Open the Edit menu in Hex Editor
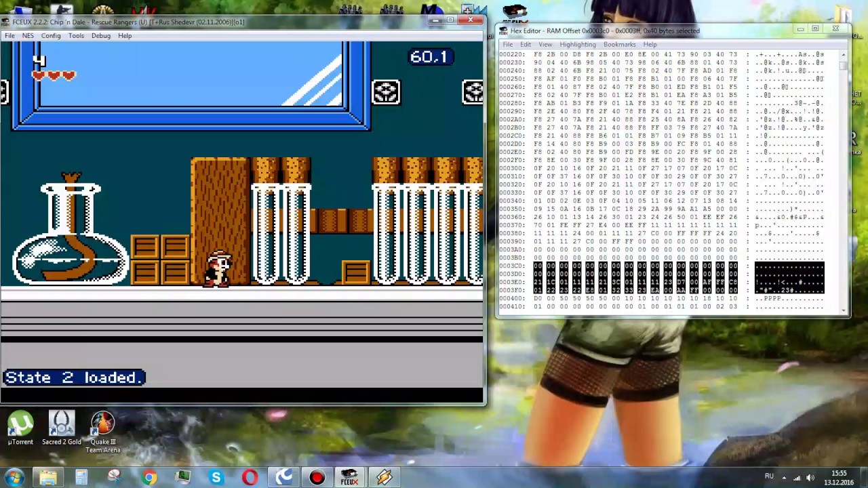Image resolution: width=868 pixels, height=488 pixels. pyautogui.click(x=526, y=45)
